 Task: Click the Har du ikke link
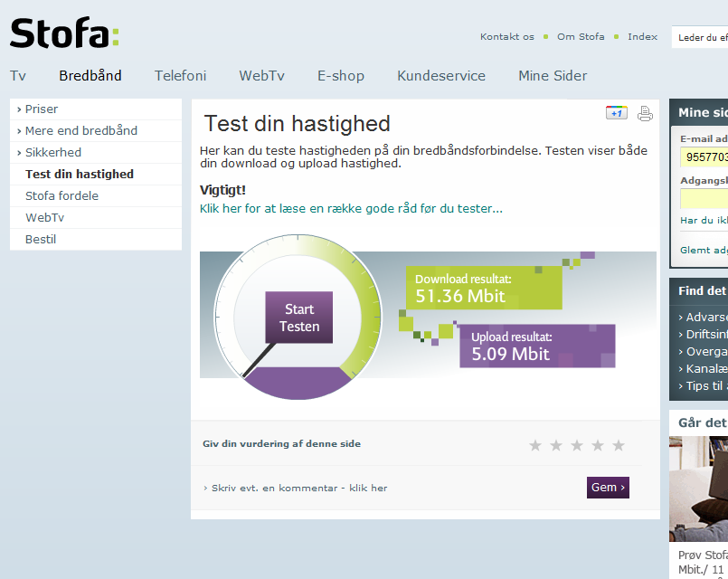(x=704, y=221)
